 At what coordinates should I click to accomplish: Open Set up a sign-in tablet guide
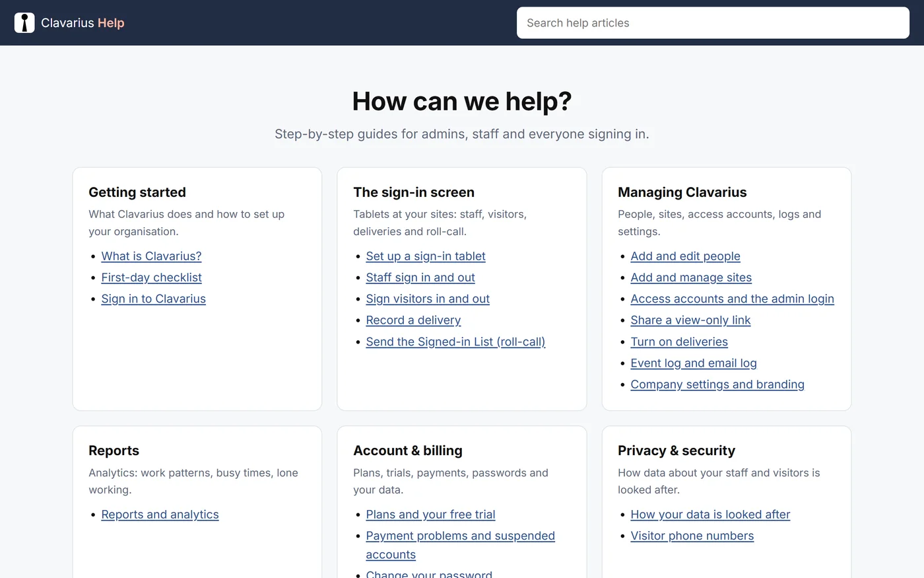426,256
